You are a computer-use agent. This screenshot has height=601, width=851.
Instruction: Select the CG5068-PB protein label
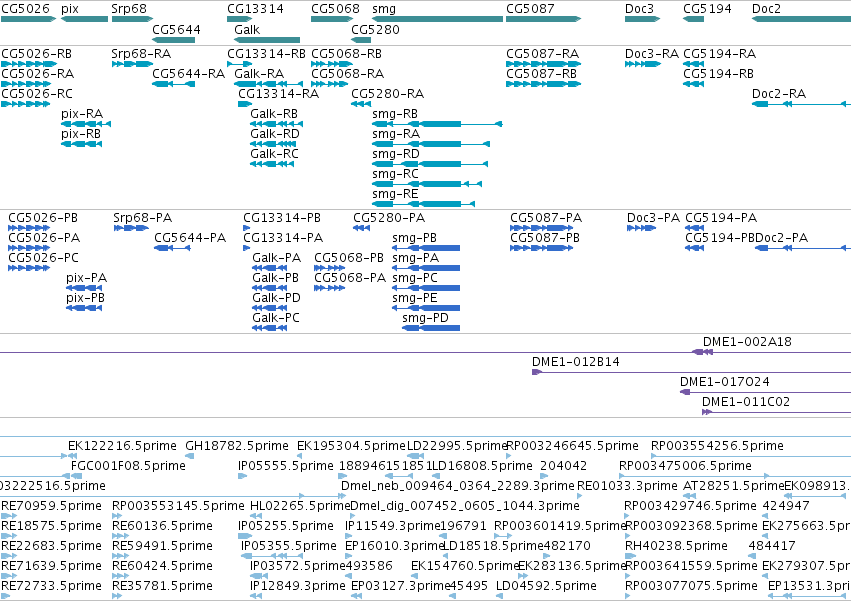coord(349,257)
